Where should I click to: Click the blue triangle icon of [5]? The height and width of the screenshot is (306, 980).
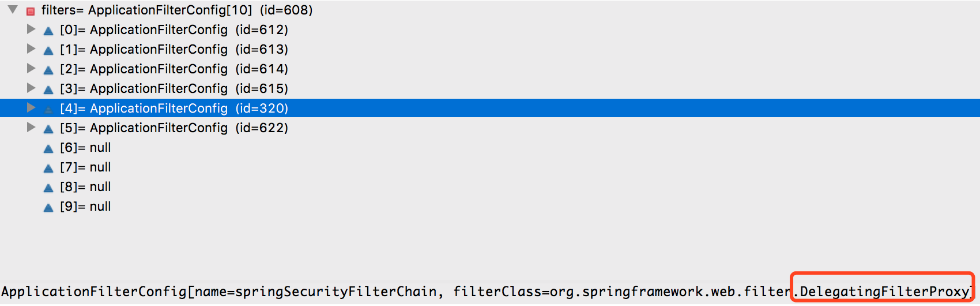[x=48, y=129]
